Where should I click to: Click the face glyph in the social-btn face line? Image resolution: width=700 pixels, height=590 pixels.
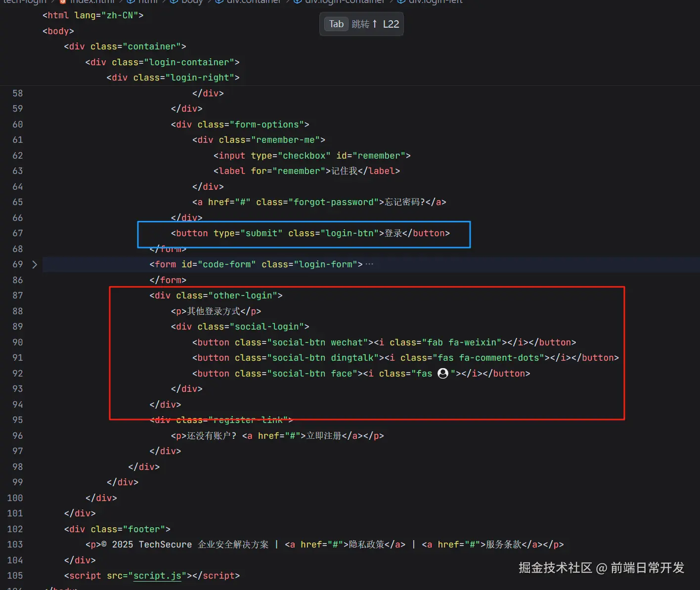tap(443, 374)
